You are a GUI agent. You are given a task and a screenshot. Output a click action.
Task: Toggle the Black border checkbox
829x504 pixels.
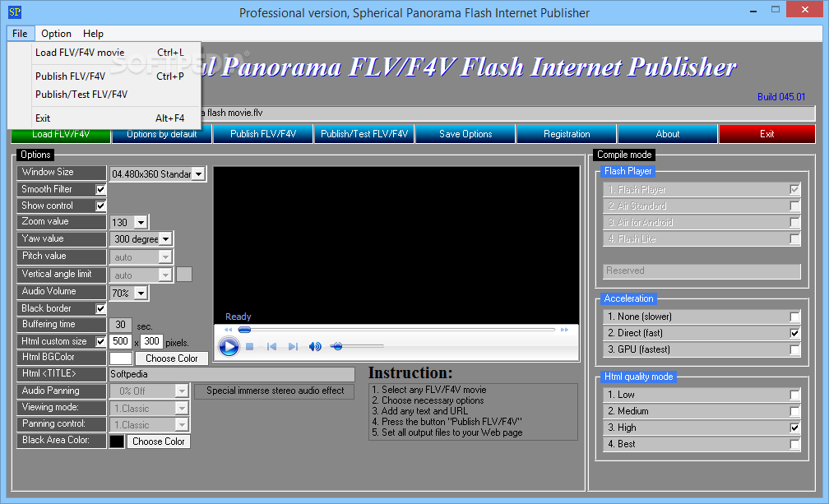[100, 308]
